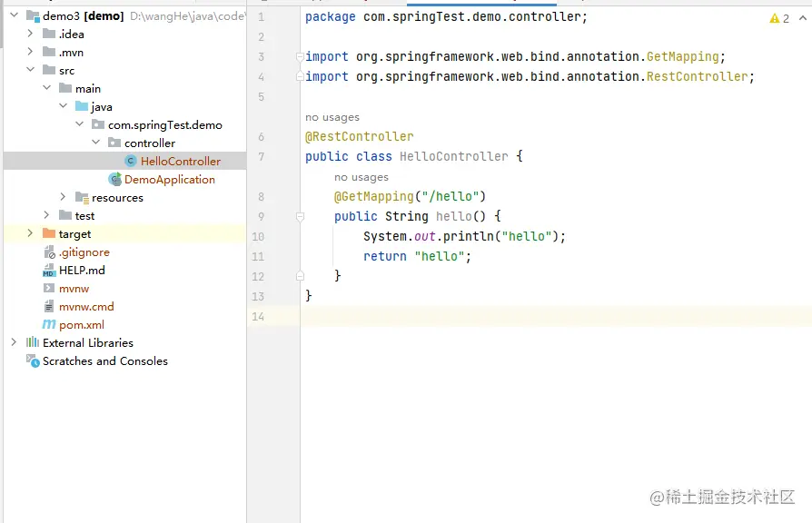Collapse the java source folder
812x523 pixels.
tap(64, 106)
